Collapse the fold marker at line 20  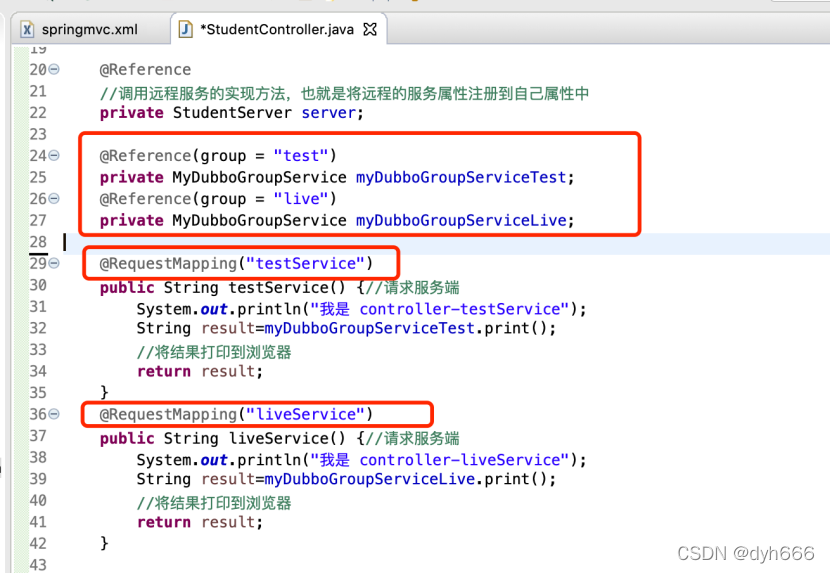pos(54,69)
